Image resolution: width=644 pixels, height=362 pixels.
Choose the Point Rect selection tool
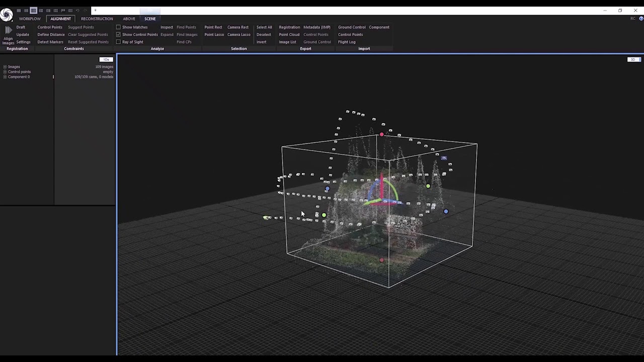pyautogui.click(x=213, y=27)
